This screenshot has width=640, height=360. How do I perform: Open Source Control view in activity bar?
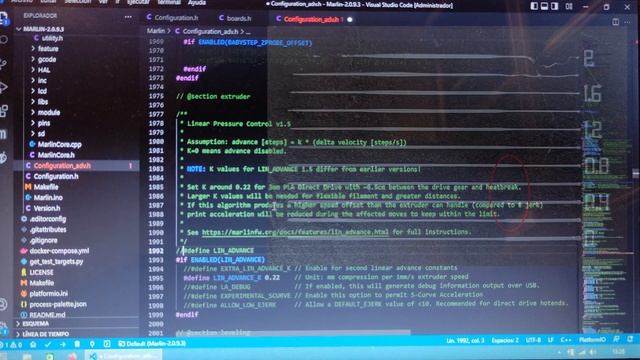click(3, 63)
